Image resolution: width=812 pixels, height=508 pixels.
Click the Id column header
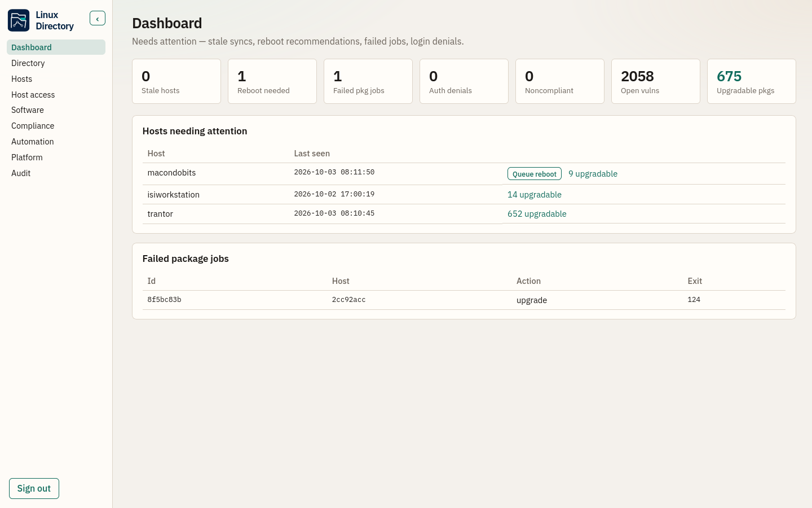click(x=151, y=281)
